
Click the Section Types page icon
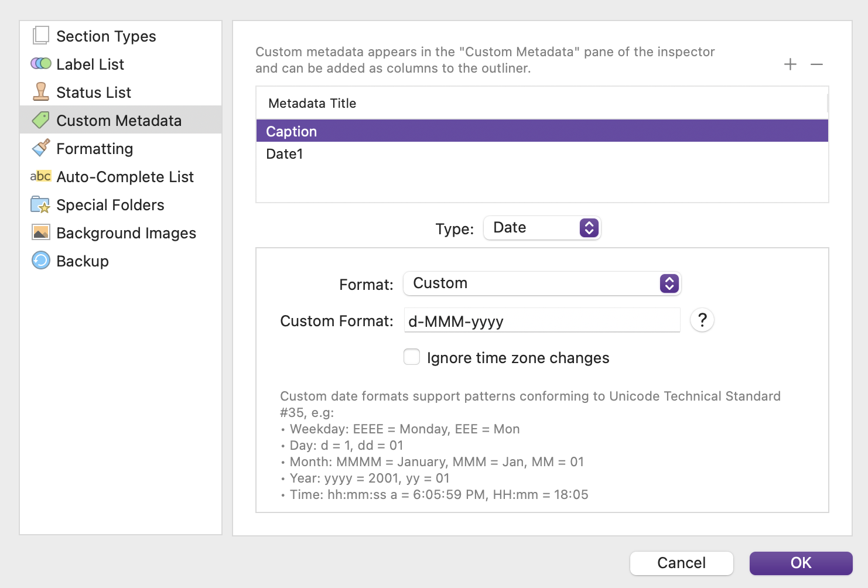(40, 36)
